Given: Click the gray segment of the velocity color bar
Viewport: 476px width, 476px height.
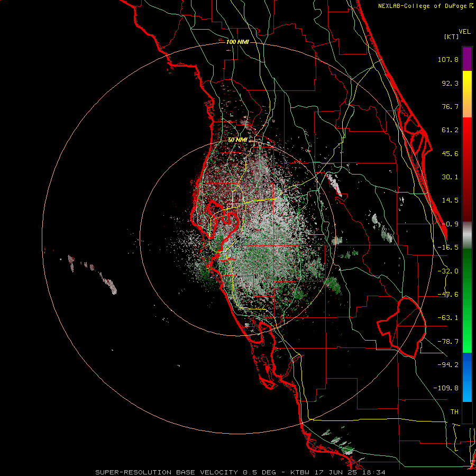Looking at the screenshot, I should click(x=467, y=235).
